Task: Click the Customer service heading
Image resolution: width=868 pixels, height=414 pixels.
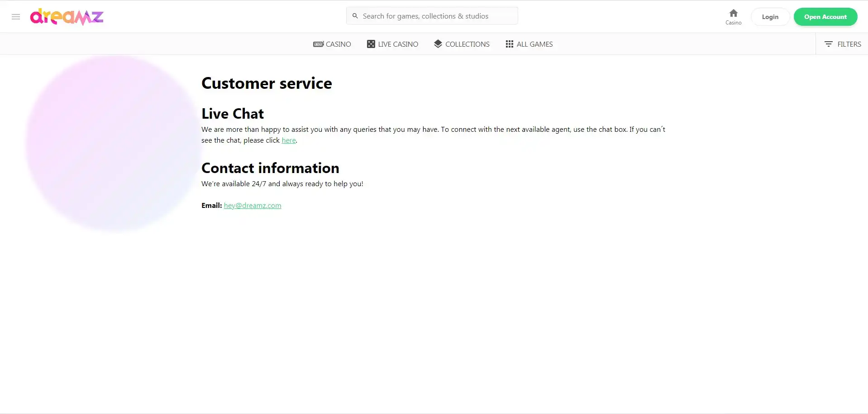Action: [x=267, y=83]
